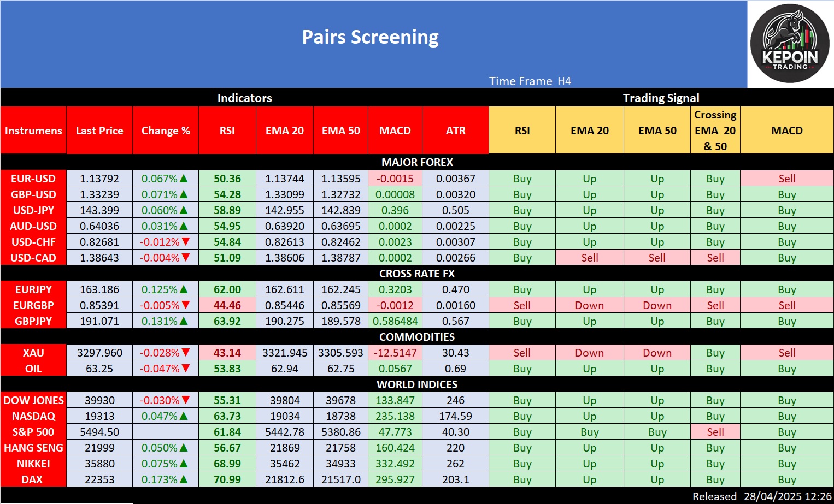Viewport: 834px width, 504px height.
Task: Select the S&P 500 crossing Sell cell
Action: click(715, 432)
